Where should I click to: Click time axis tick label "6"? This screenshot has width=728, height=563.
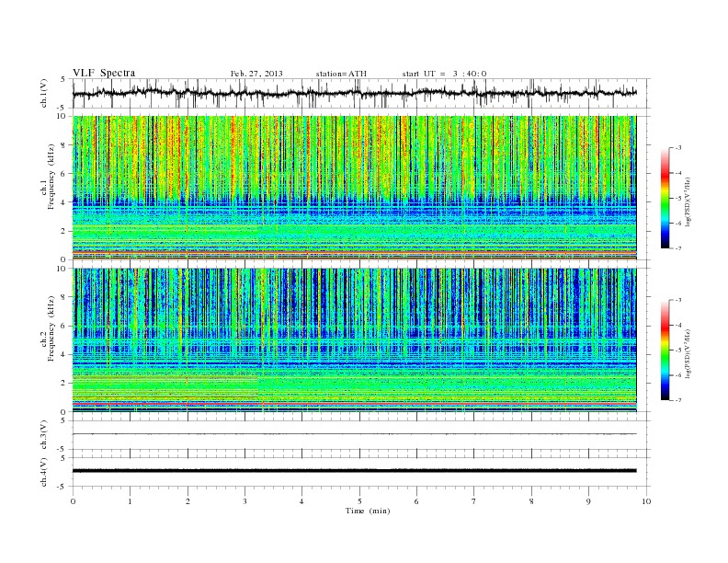pyautogui.click(x=416, y=501)
